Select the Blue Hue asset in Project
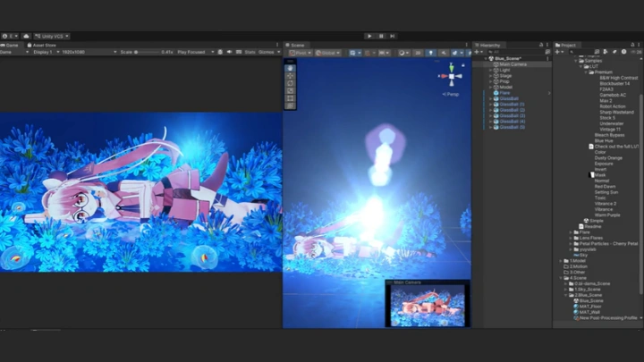This screenshot has height=362, width=644. [x=604, y=141]
